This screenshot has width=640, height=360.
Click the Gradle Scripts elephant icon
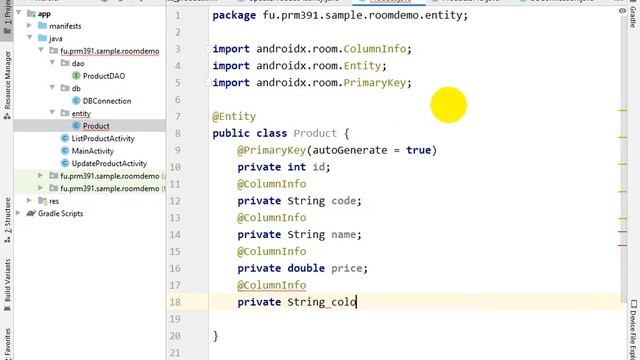(31, 213)
